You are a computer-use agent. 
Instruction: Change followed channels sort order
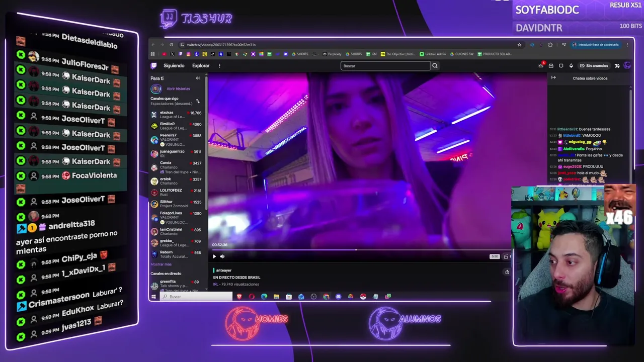(198, 101)
